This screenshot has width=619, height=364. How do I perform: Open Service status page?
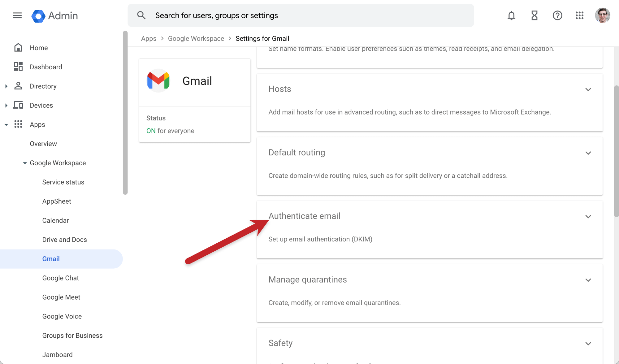[63, 182]
